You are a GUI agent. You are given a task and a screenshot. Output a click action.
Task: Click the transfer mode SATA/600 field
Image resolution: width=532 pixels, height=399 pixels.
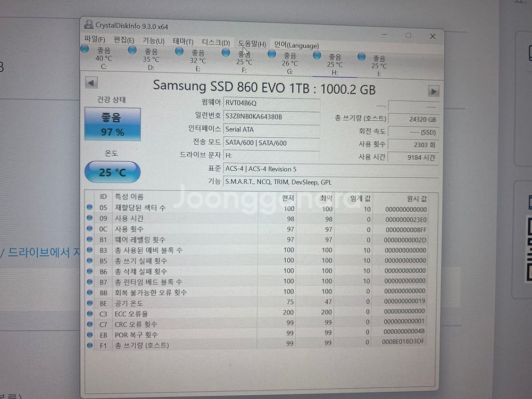click(x=271, y=143)
